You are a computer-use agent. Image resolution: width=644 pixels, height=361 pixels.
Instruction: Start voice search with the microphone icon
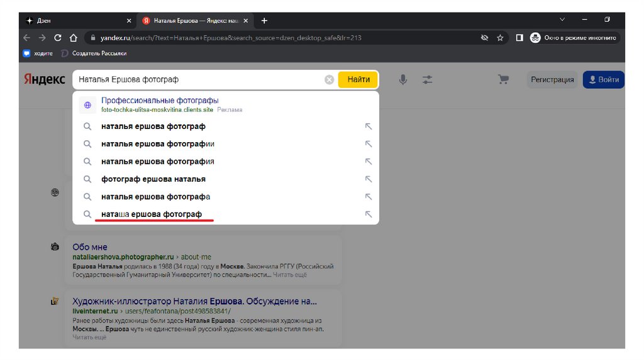click(403, 80)
